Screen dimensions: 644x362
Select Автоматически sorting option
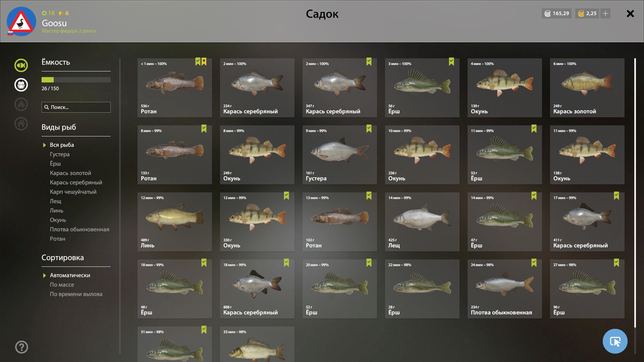coord(70,275)
